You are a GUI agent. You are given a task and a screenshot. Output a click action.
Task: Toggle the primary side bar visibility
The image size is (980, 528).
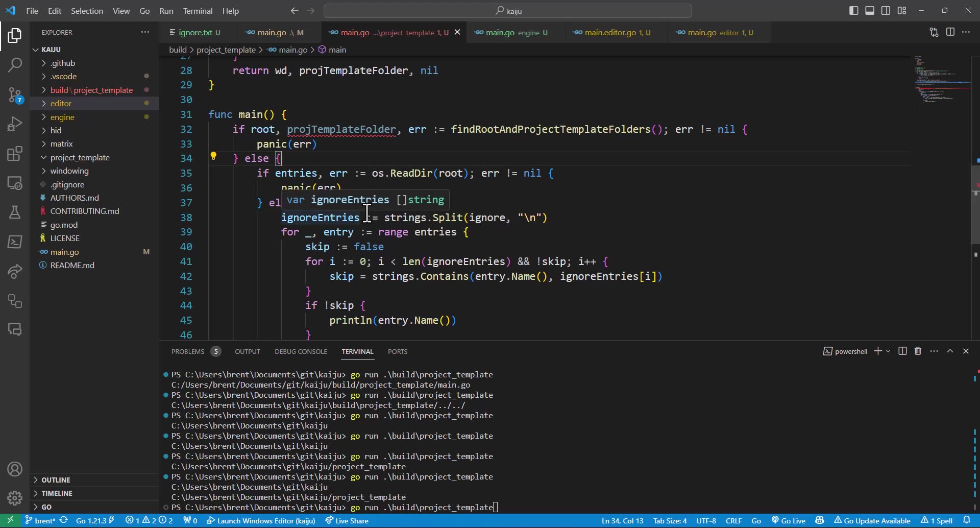tap(854, 10)
